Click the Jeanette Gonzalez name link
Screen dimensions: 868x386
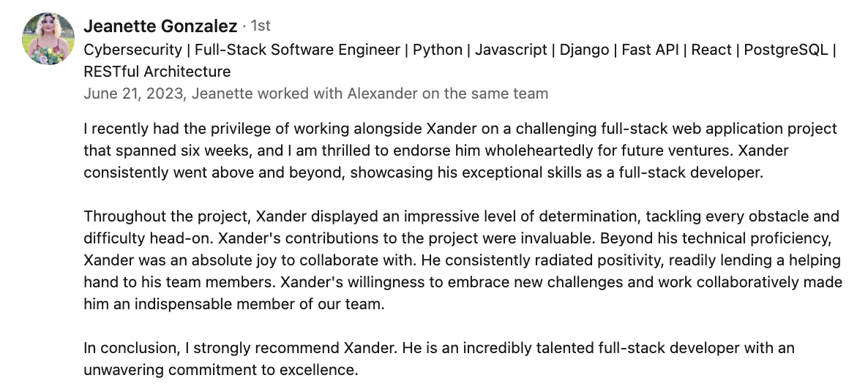point(160,26)
